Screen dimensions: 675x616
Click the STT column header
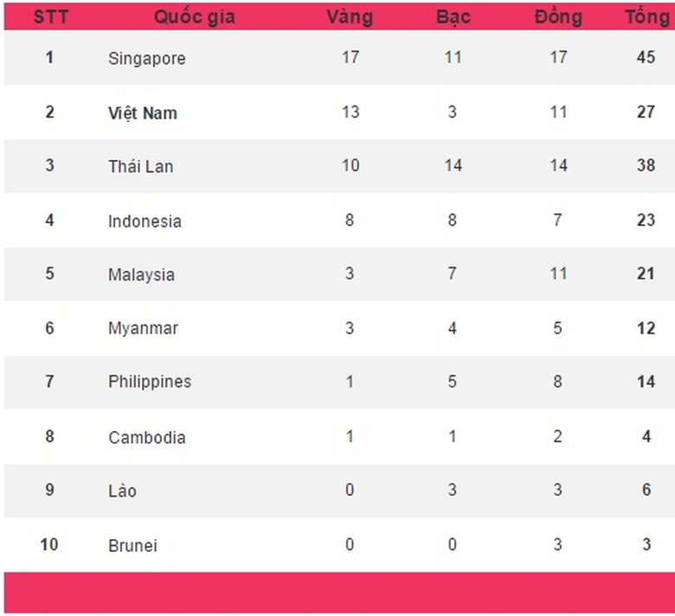pos(49,17)
